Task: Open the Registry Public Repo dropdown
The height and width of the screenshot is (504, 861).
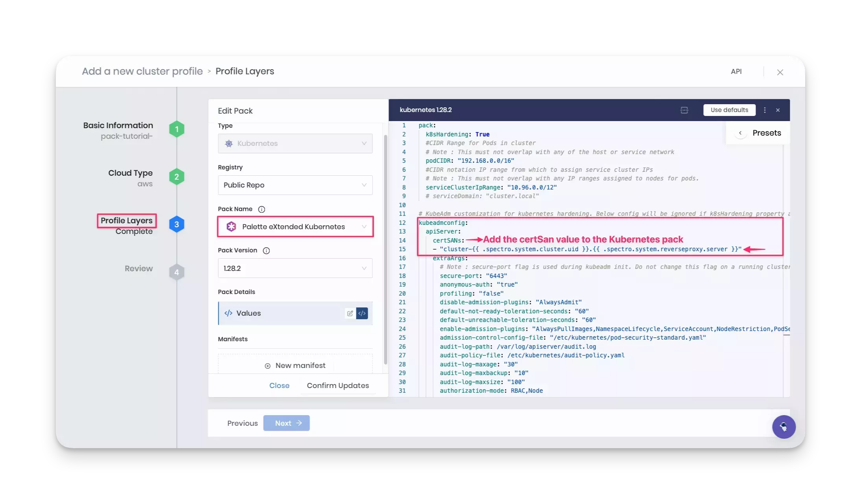Action: pyautogui.click(x=295, y=185)
